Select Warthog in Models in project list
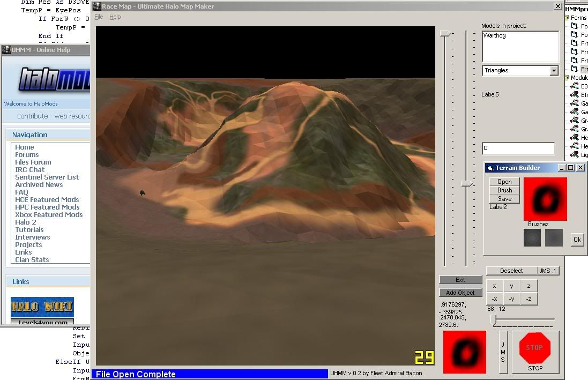 pyautogui.click(x=494, y=35)
